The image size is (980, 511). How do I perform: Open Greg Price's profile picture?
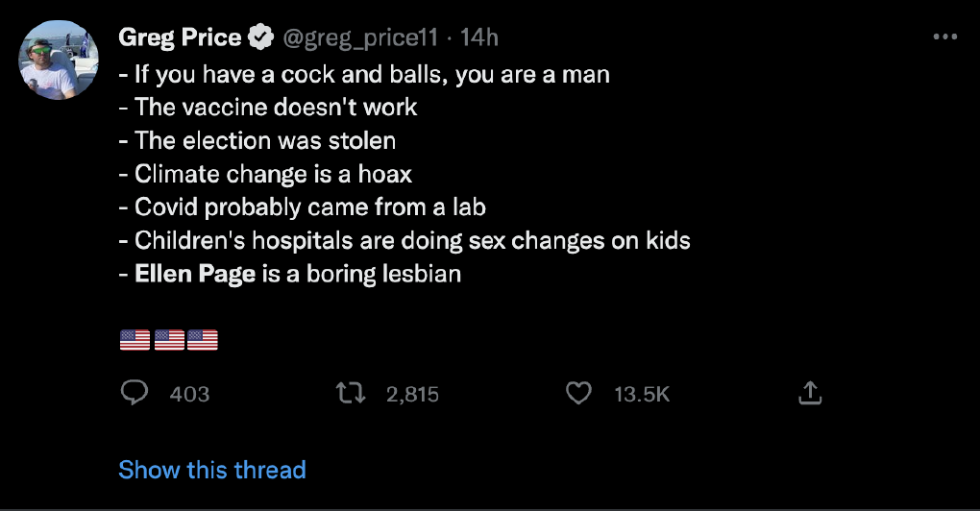pos(59,61)
